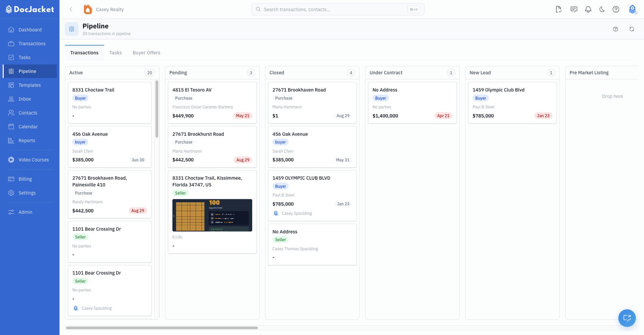The height and width of the screenshot is (335, 644).
Task: Click the Pipeline header columns icon
Action: click(72, 29)
